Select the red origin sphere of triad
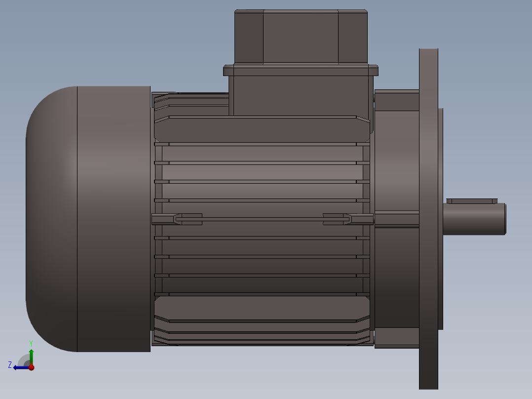The height and width of the screenshot is (399, 532). coord(32,367)
